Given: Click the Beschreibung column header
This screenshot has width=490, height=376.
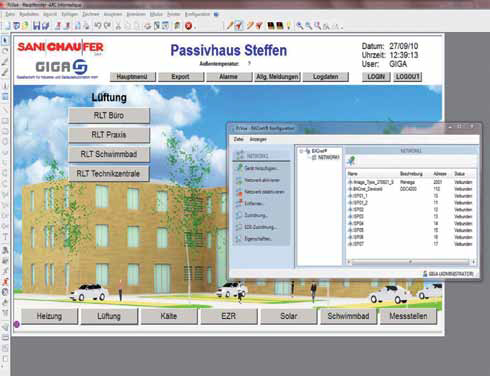Looking at the screenshot, I should (411, 174).
